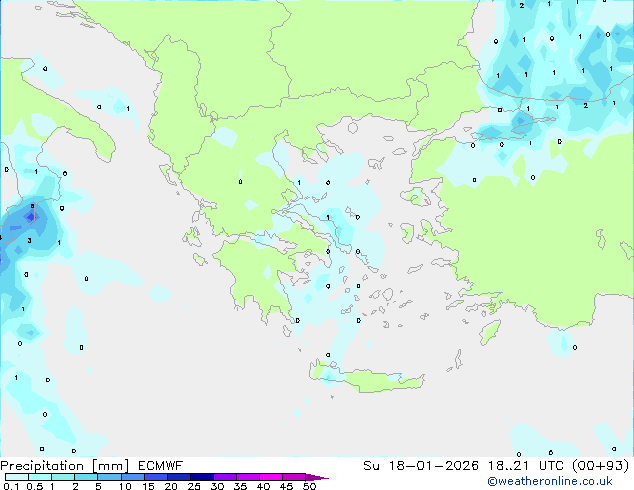Click the '30' legend scale label
634x490 pixels.
click(217, 486)
